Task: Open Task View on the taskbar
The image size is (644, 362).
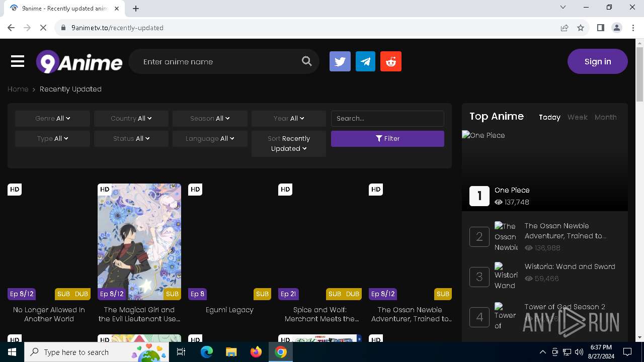Action: click(x=181, y=352)
